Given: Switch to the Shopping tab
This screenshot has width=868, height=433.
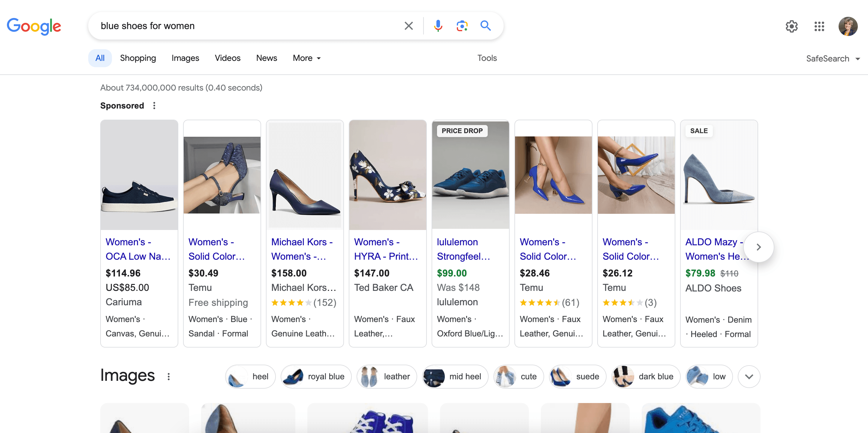Looking at the screenshot, I should 138,58.
